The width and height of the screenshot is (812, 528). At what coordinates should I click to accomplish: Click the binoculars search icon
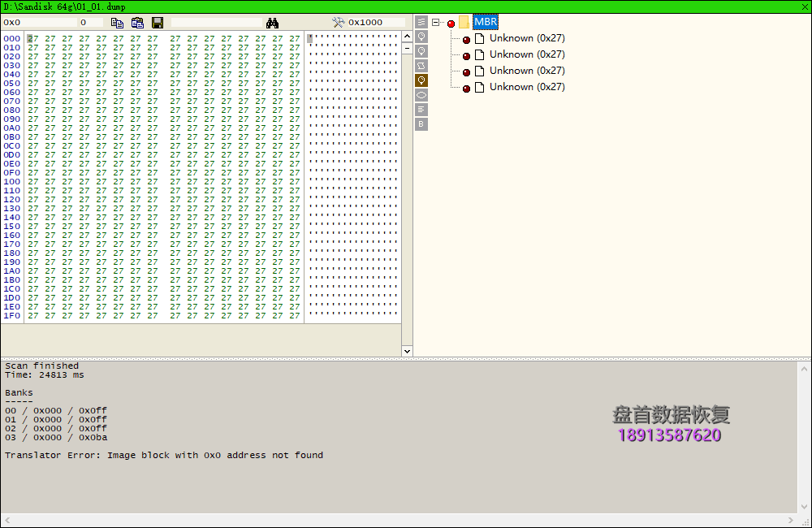click(272, 23)
